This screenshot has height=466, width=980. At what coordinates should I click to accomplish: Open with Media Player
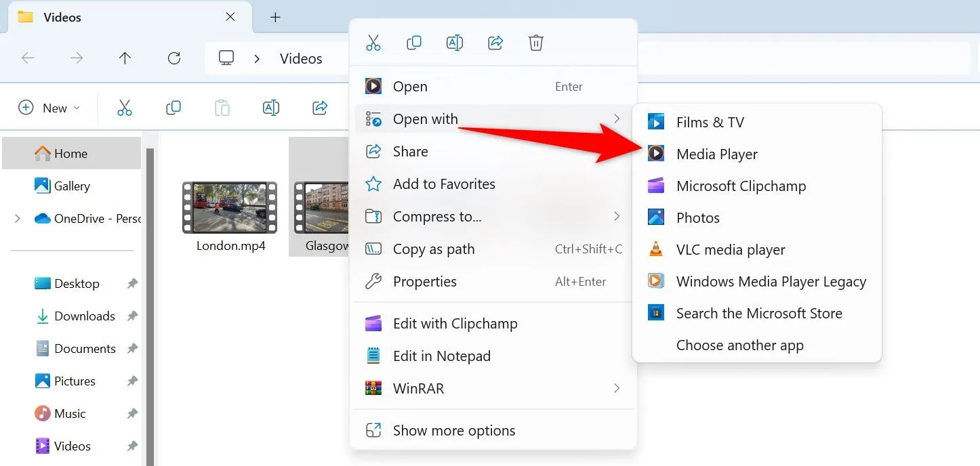[x=756, y=154]
